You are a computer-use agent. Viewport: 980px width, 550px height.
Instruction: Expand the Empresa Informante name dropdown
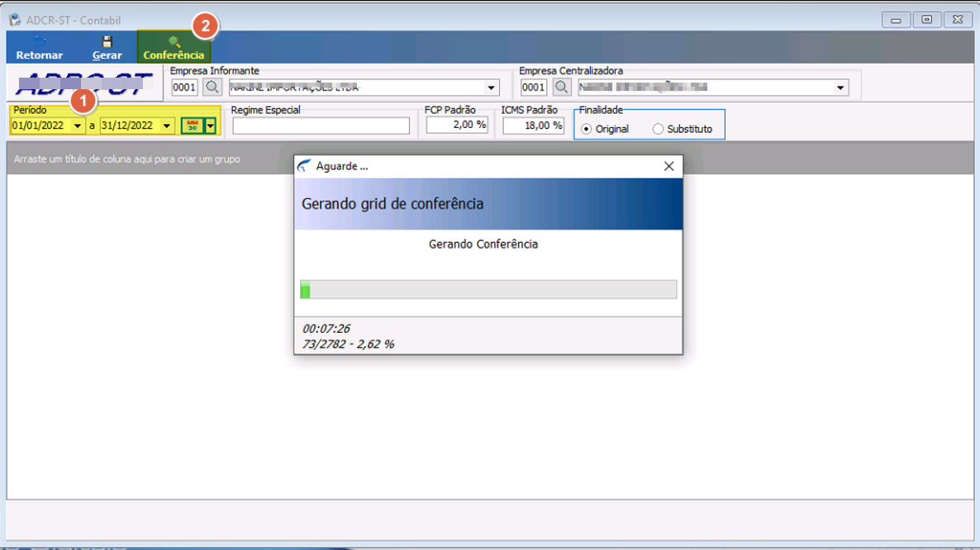pos(492,88)
